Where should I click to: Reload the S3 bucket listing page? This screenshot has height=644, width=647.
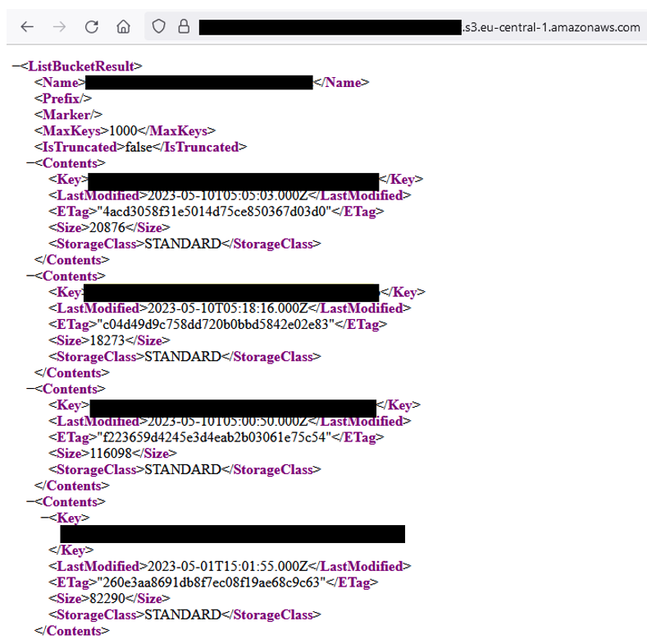coord(91,27)
